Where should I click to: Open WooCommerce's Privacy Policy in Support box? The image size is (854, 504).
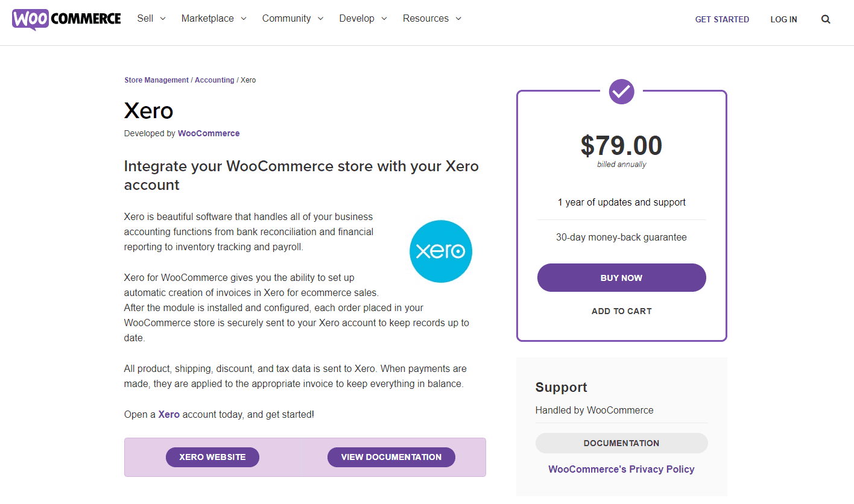[621, 469]
